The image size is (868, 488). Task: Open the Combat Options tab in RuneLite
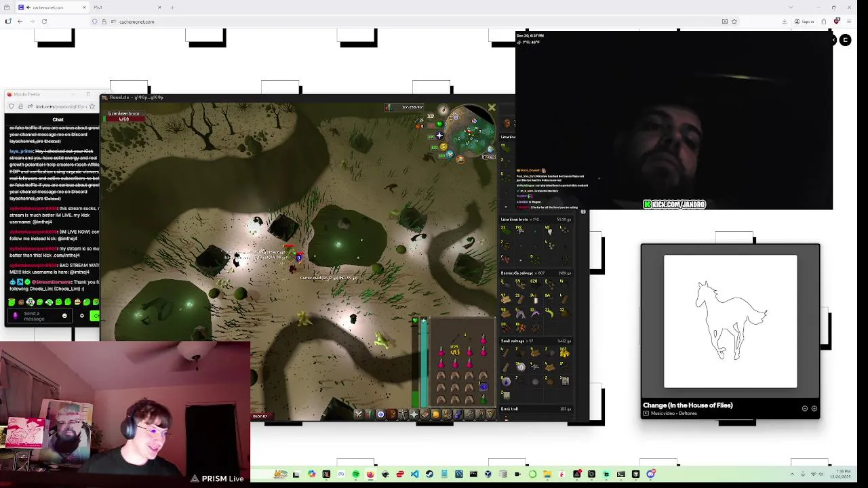[x=358, y=414]
